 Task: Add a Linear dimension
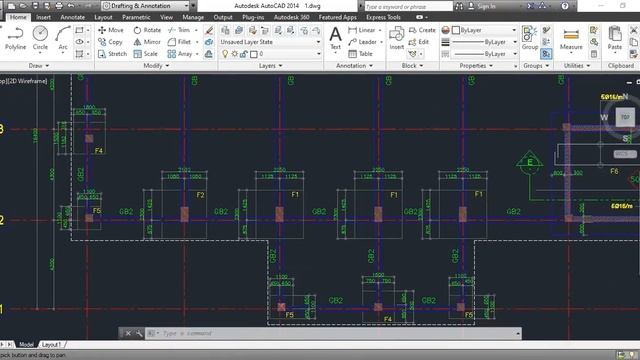(x=362, y=30)
